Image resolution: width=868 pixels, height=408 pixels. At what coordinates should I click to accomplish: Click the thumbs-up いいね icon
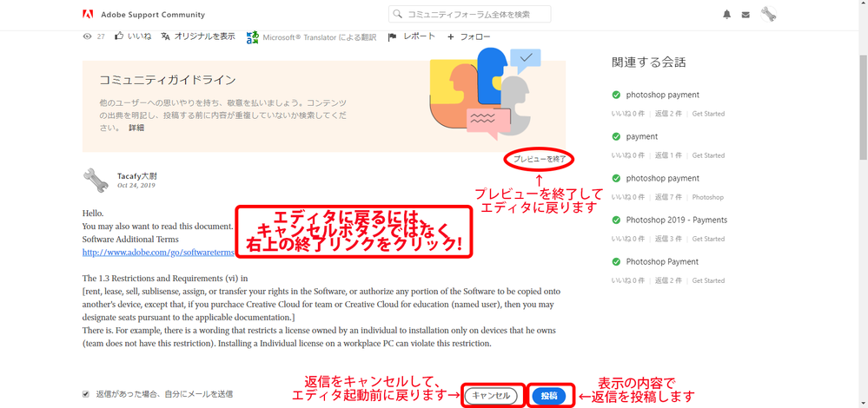pyautogui.click(x=119, y=36)
